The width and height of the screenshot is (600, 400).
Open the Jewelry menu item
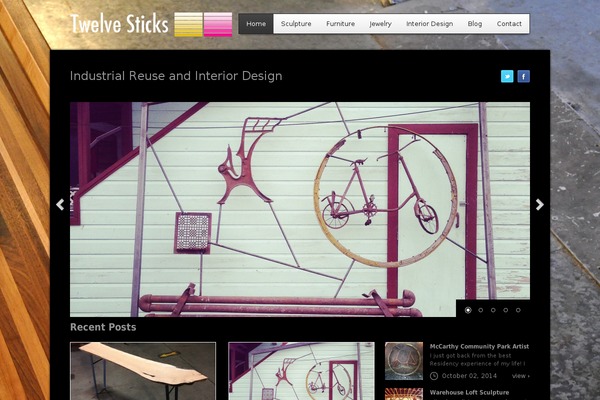coord(380,24)
